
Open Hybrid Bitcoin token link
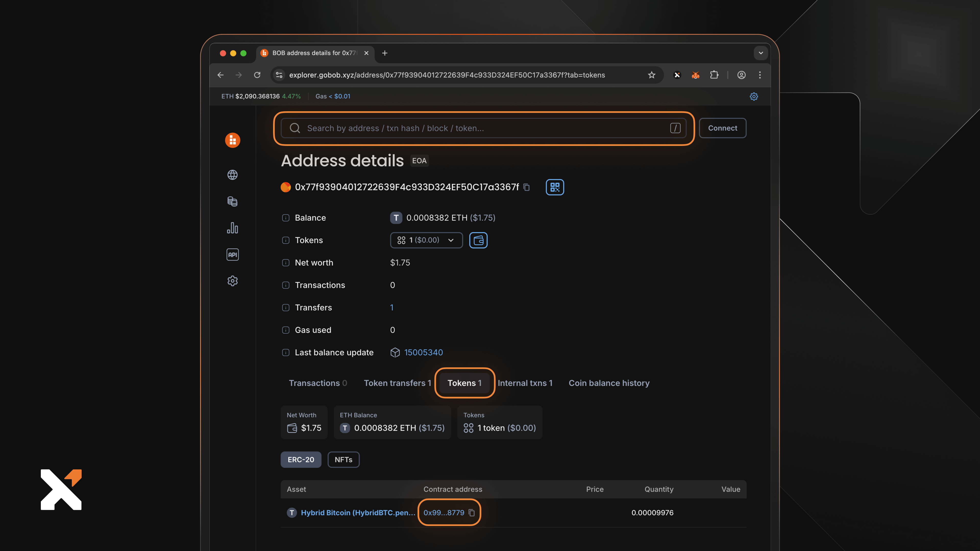click(x=358, y=512)
